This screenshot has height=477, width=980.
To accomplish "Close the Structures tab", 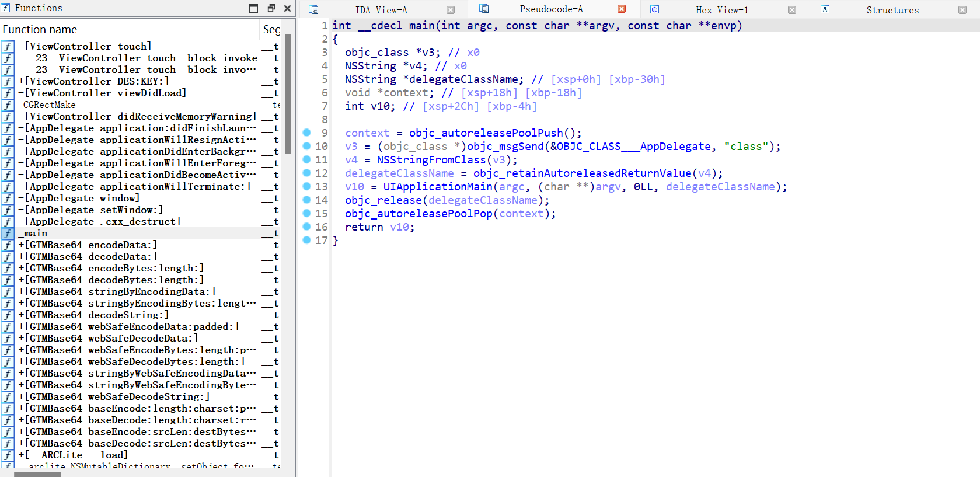I will 962,10.
